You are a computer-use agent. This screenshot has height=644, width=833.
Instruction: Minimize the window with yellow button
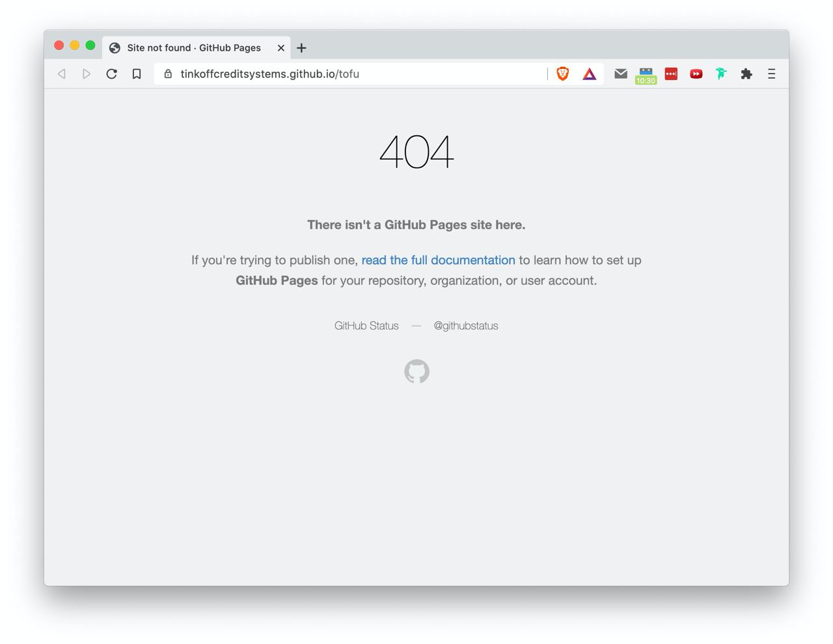pyautogui.click(x=74, y=46)
